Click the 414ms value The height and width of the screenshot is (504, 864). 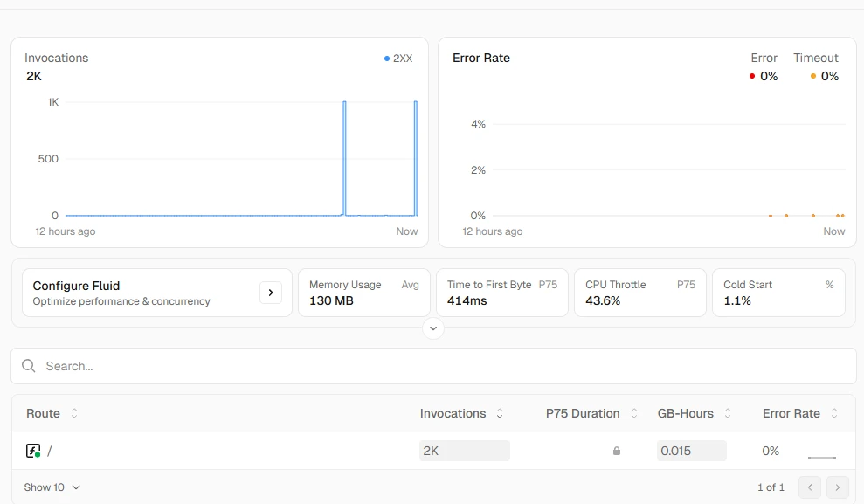coord(467,300)
